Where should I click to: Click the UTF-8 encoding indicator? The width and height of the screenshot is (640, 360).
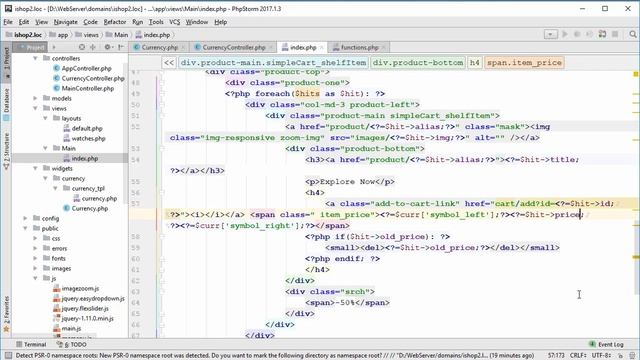click(601, 356)
